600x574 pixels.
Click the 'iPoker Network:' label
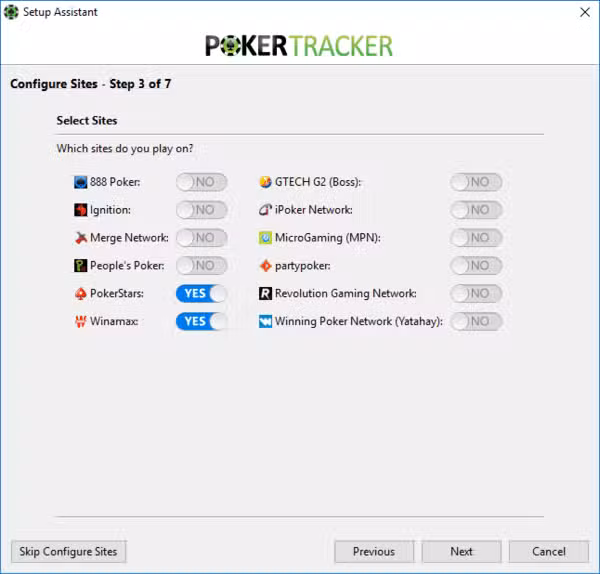[314, 210]
